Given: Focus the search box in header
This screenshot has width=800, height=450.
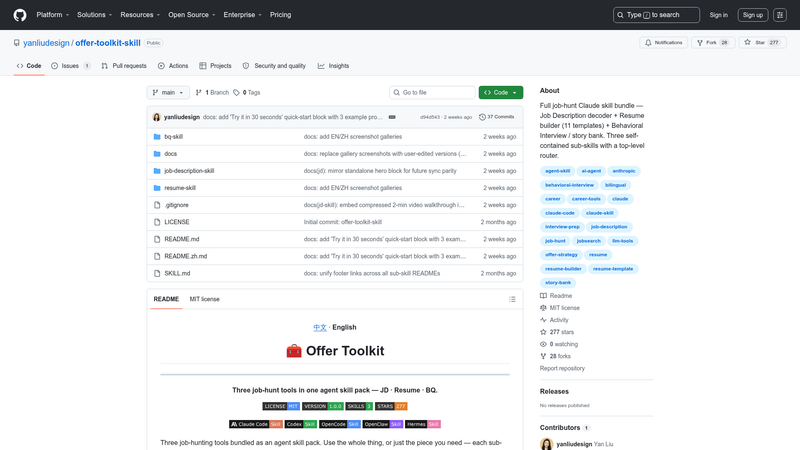Looking at the screenshot, I should [x=656, y=15].
